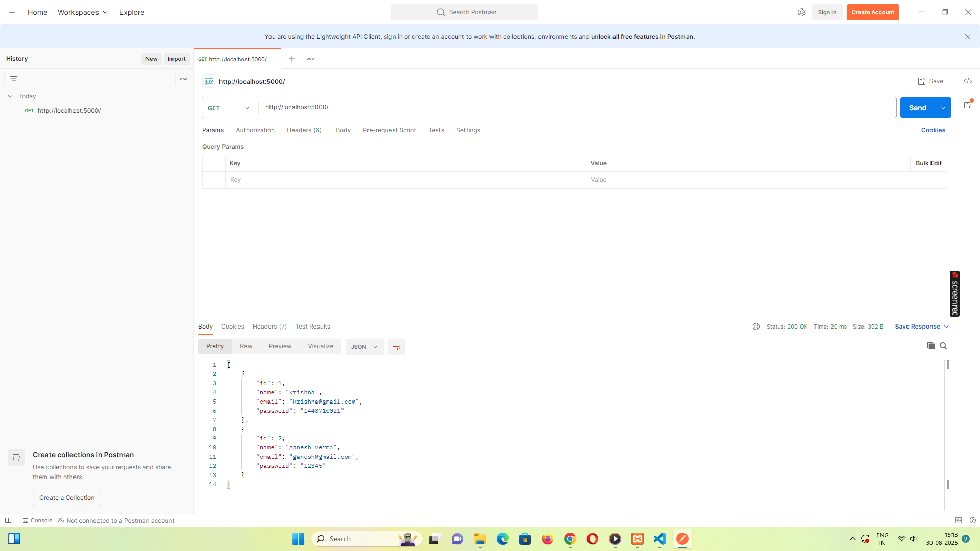This screenshot has height=551, width=980.
Task: Open the info panel icon with red dot
Action: click(x=968, y=105)
